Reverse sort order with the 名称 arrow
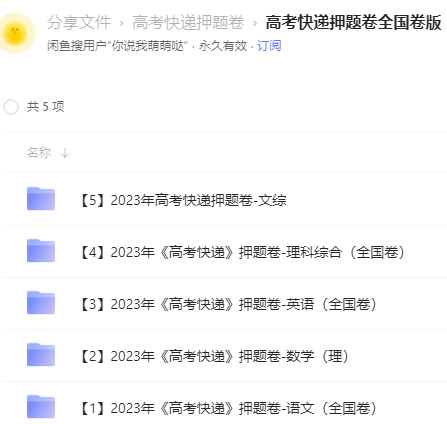 (65, 153)
